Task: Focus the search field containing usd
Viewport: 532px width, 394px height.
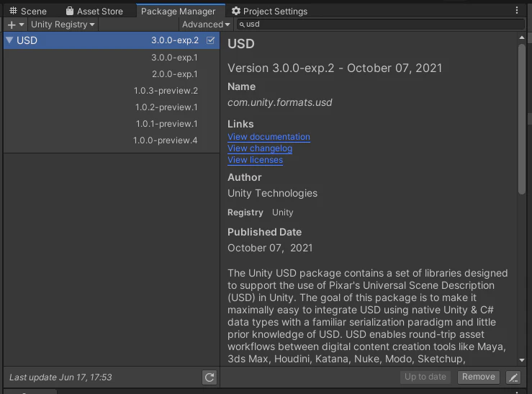Action: pos(381,24)
